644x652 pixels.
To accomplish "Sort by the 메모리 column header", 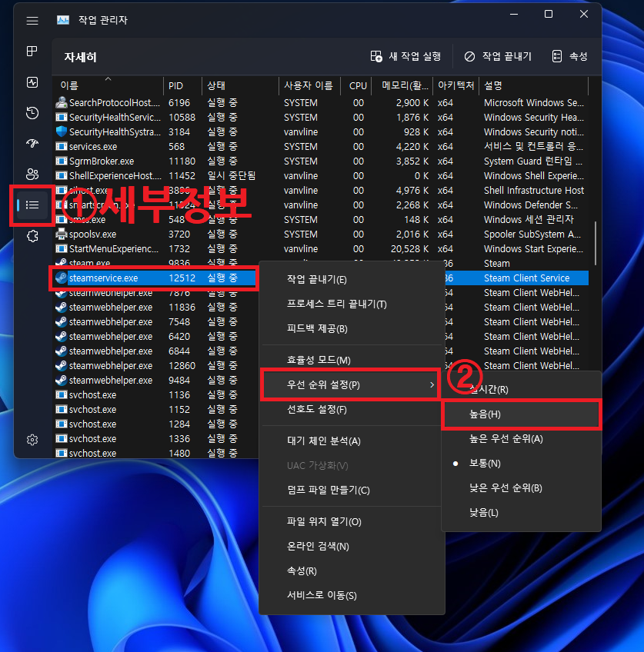I will (402, 85).
